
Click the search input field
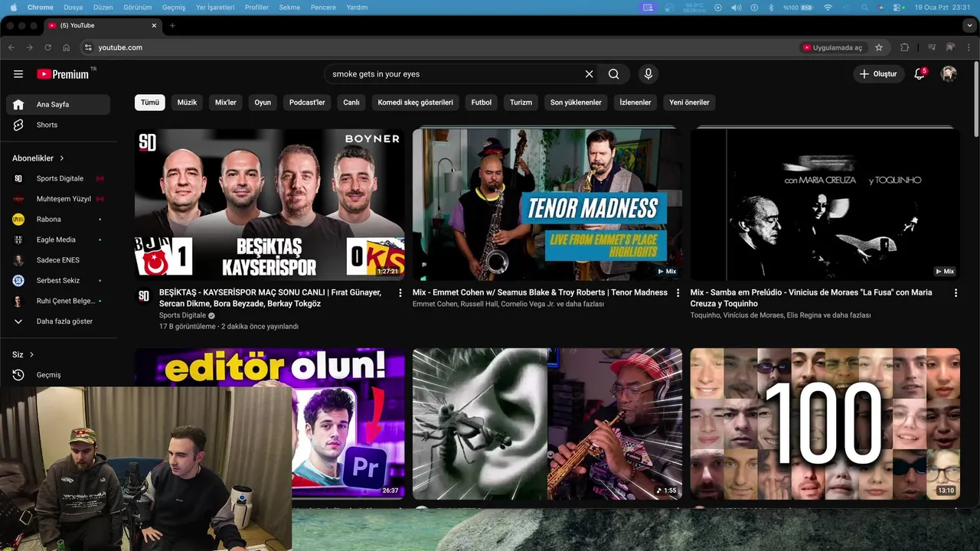(455, 74)
